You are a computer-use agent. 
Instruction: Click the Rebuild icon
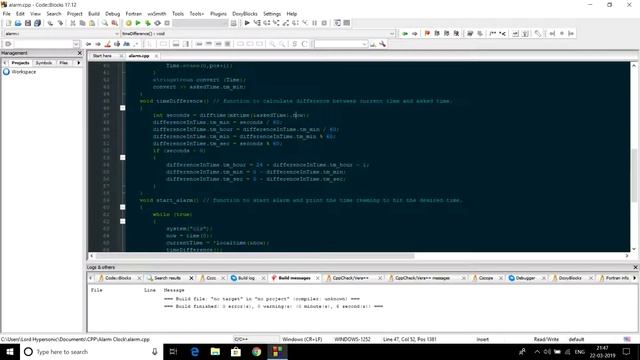pos(158,23)
